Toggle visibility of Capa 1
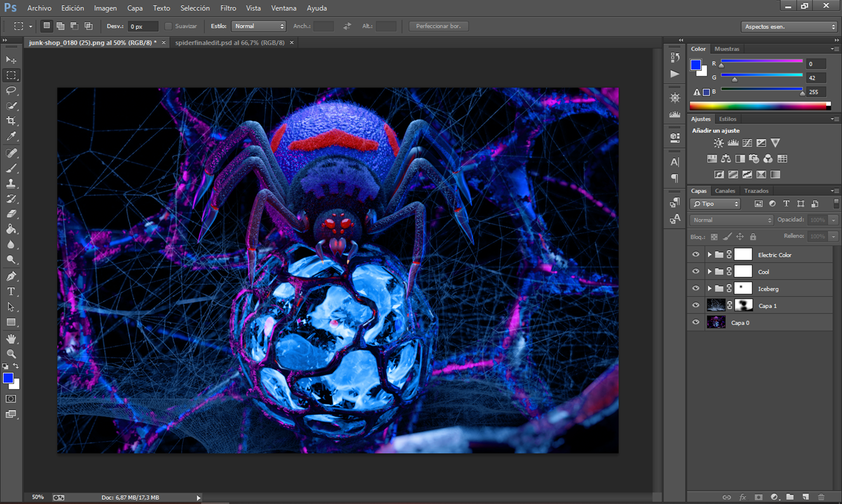The image size is (842, 504). pos(696,305)
